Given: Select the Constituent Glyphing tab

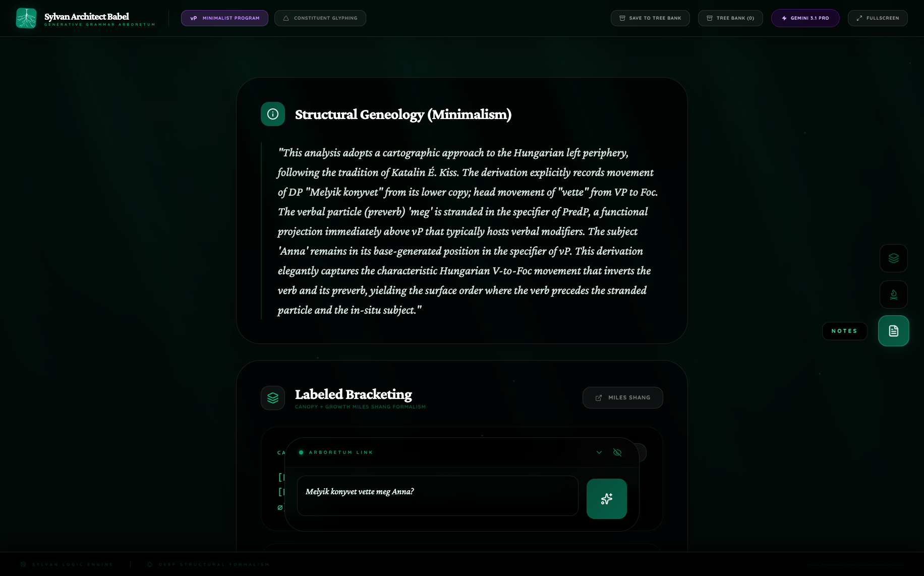Looking at the screenshot, I should pyautogui.click(x=320, y=18).
